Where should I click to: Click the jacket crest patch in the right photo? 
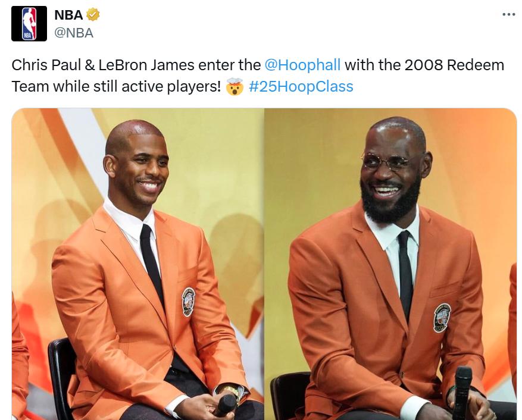click(x=442, y=318)
